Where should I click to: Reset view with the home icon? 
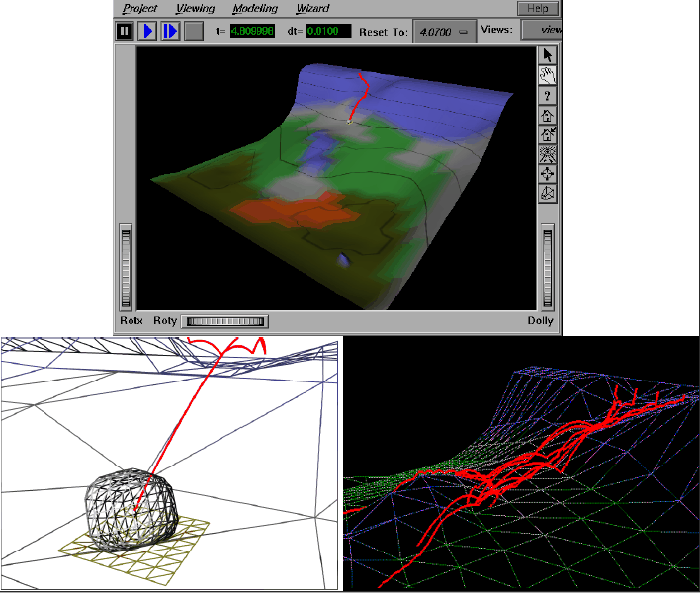(x=548, y=115)
